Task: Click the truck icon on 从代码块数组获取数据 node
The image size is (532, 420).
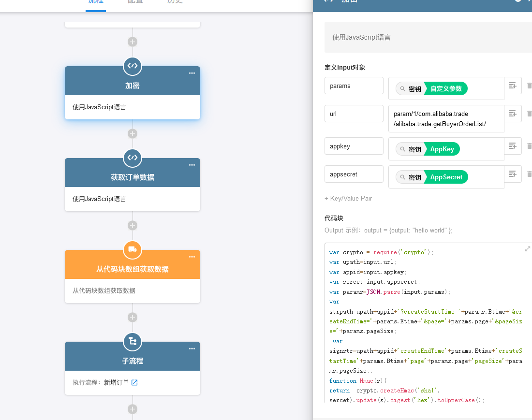Action: [x=133, y=249]
